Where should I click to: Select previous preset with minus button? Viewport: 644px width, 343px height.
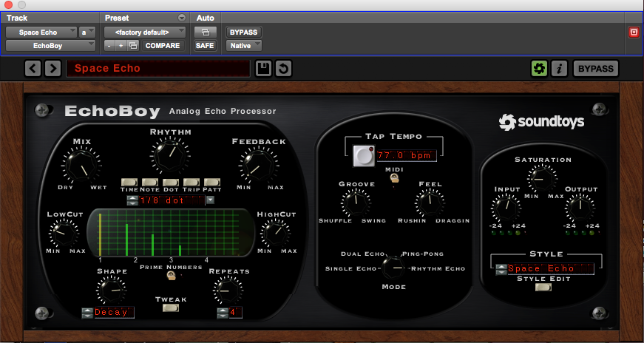pyautogui.click(x=109, y=46)
